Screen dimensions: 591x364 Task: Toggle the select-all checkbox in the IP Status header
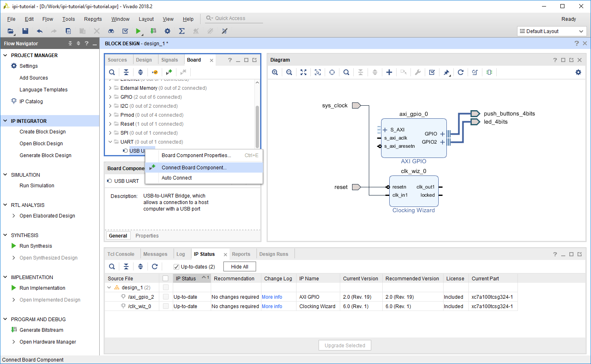pos(165,279)
